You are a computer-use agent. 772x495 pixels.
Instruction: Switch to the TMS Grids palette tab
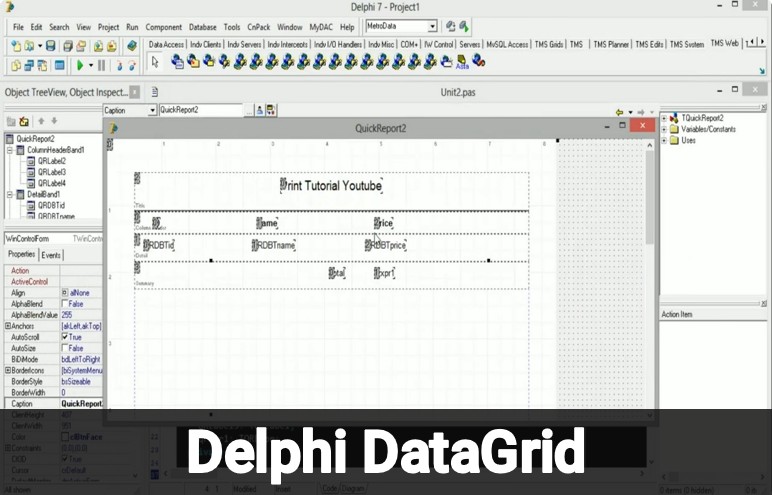point(548,44)
